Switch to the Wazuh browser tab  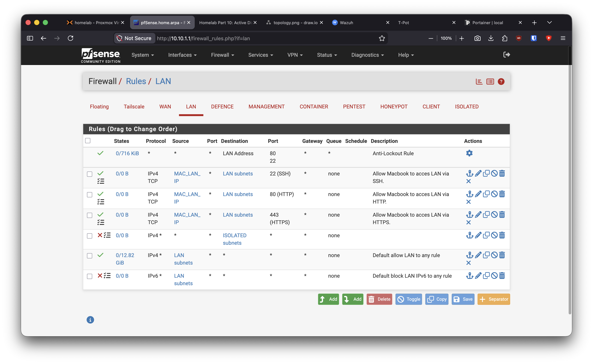pyautogui.click(x=361, y=22)
